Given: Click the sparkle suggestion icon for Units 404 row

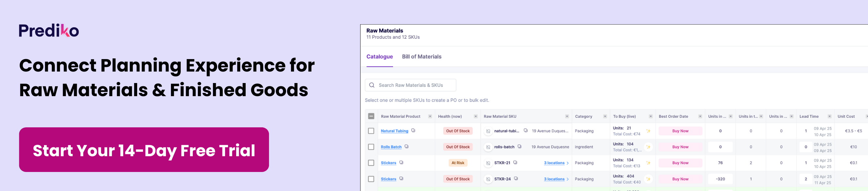Looking at the screenshot, I should click(648, 179).
